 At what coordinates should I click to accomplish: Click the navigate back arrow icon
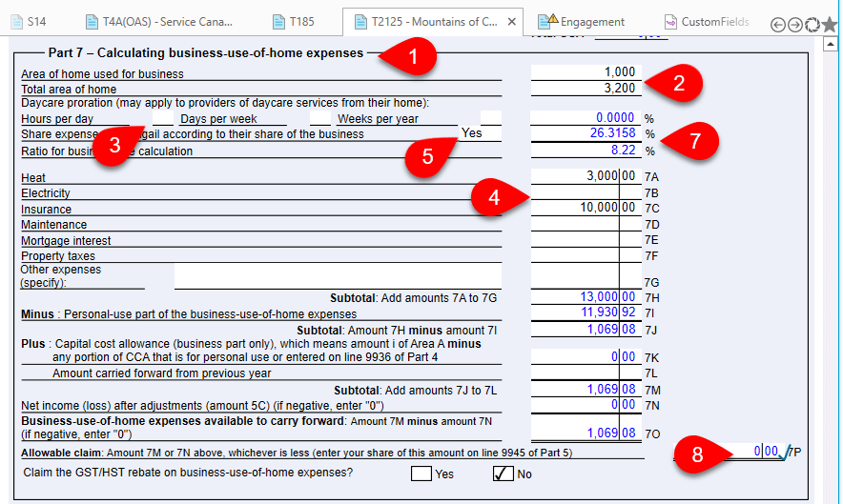(x=777, y=25)
